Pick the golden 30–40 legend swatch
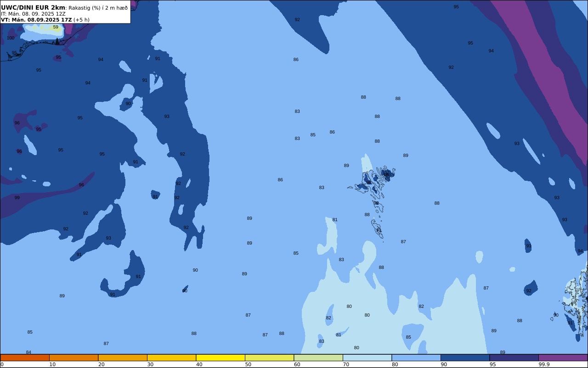 (171, 357)
